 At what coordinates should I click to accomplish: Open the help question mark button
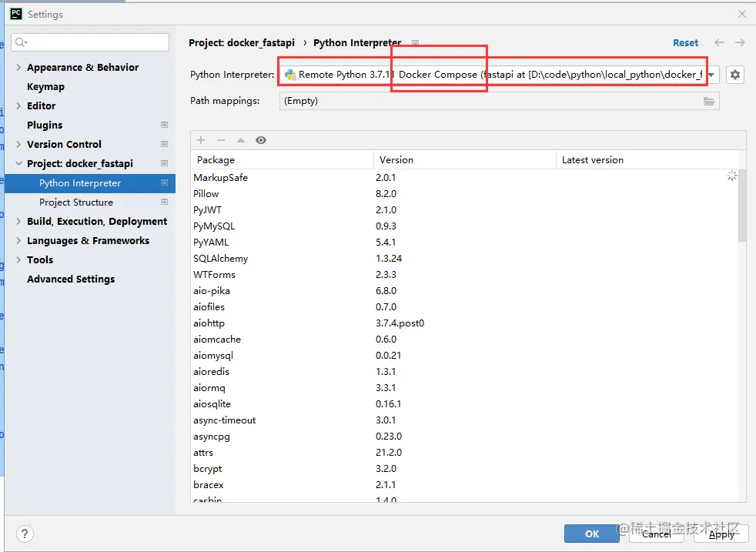pyautogui.click(x=25, y=534)
